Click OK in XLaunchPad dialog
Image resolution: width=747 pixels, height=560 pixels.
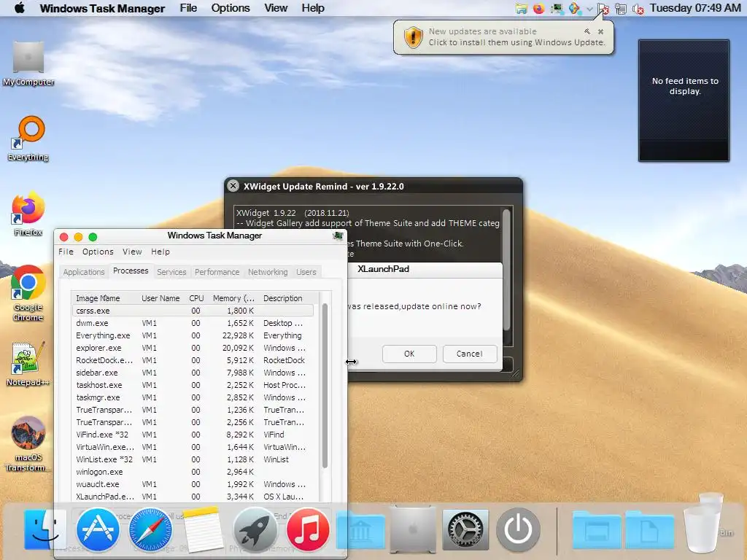[x=409, y=354]
